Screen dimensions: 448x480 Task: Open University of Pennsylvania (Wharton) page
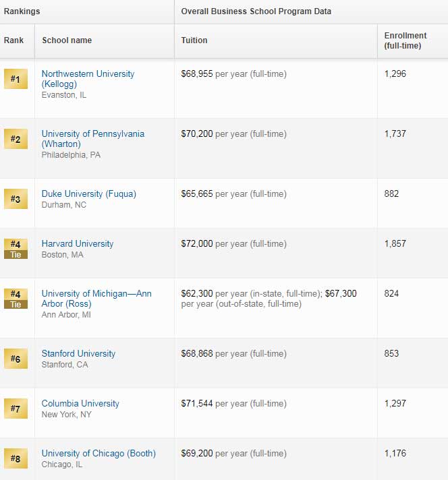click(92, 139)
